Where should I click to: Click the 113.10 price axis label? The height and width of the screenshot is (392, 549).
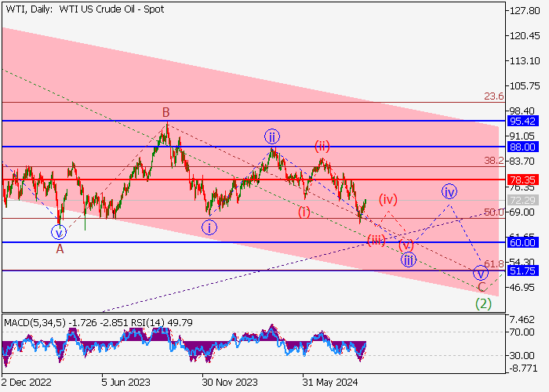(525, 61)
